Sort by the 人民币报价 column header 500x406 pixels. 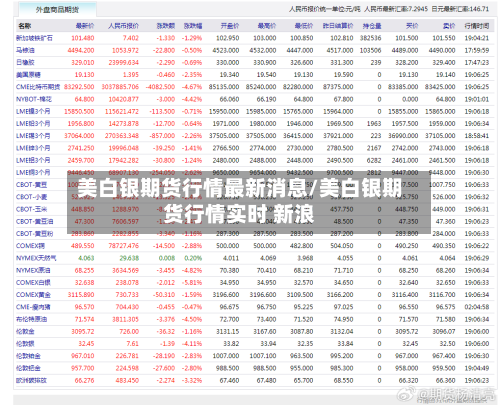[x=123, y=26]
